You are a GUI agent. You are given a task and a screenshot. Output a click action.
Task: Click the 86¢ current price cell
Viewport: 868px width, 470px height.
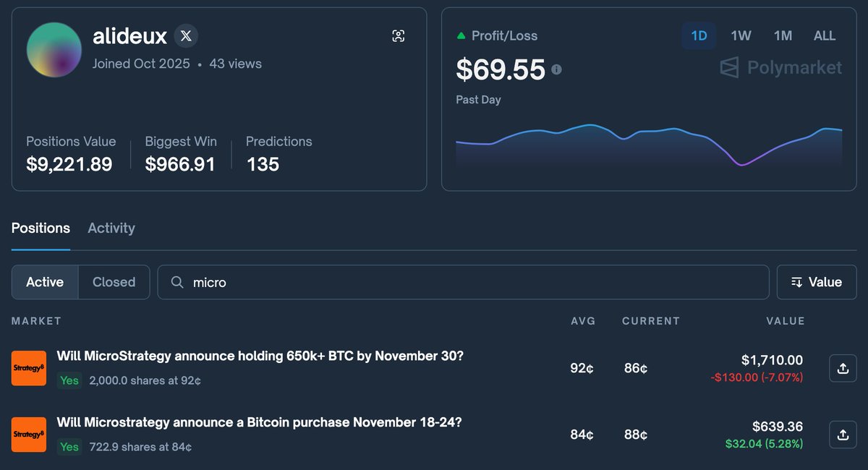tap(636, 368)
